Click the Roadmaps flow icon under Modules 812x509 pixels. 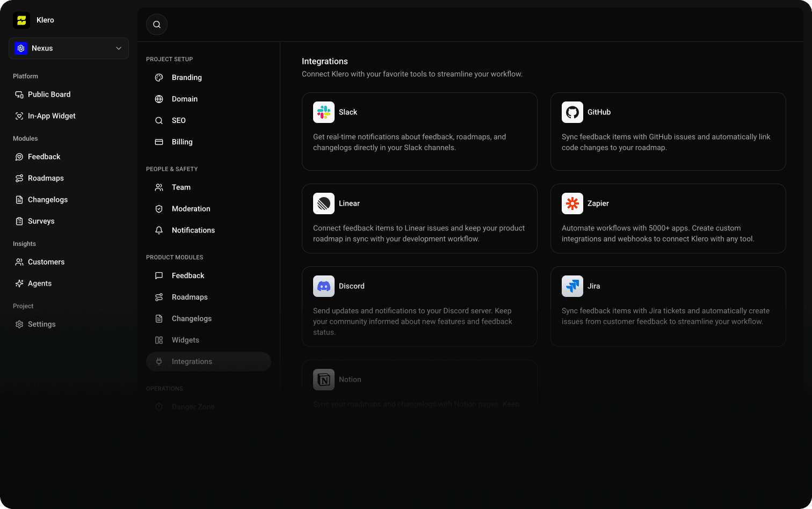pos(19,178)
